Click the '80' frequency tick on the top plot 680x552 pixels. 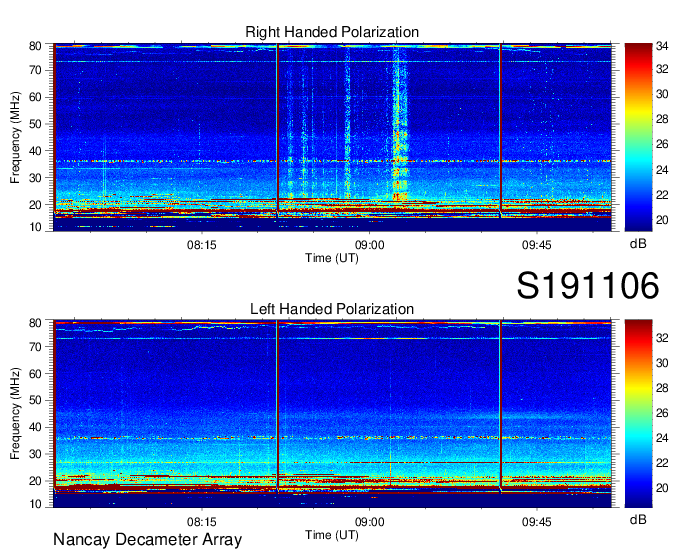tap(35, 46)
